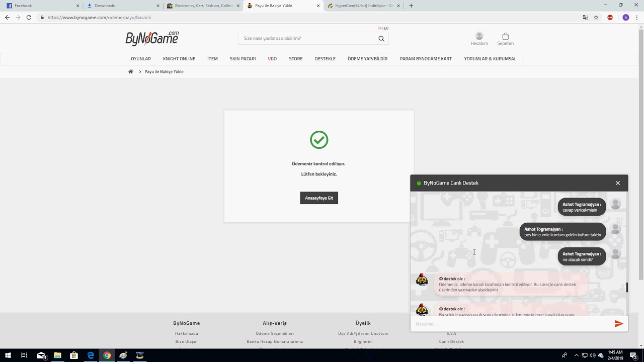Image resolution: width=644 pixels, height=362 pixels.
Task: Open Task View in the taskbar
Action: (24, 355)
